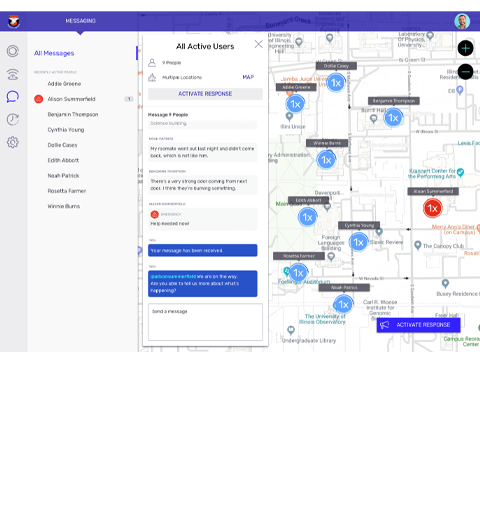Viewport: 480px width, 520px height.
Task: Click the emergency icon in Alison's message
Action: 155,214
